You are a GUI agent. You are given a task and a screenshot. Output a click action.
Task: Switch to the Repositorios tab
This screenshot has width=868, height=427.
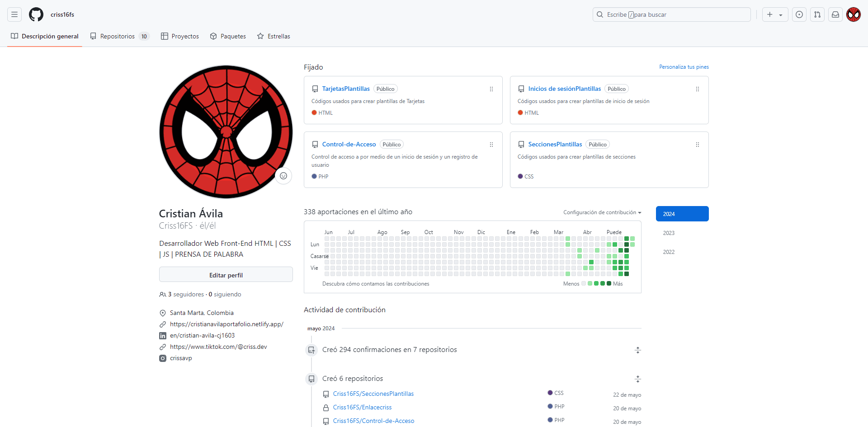pos(119,36)
